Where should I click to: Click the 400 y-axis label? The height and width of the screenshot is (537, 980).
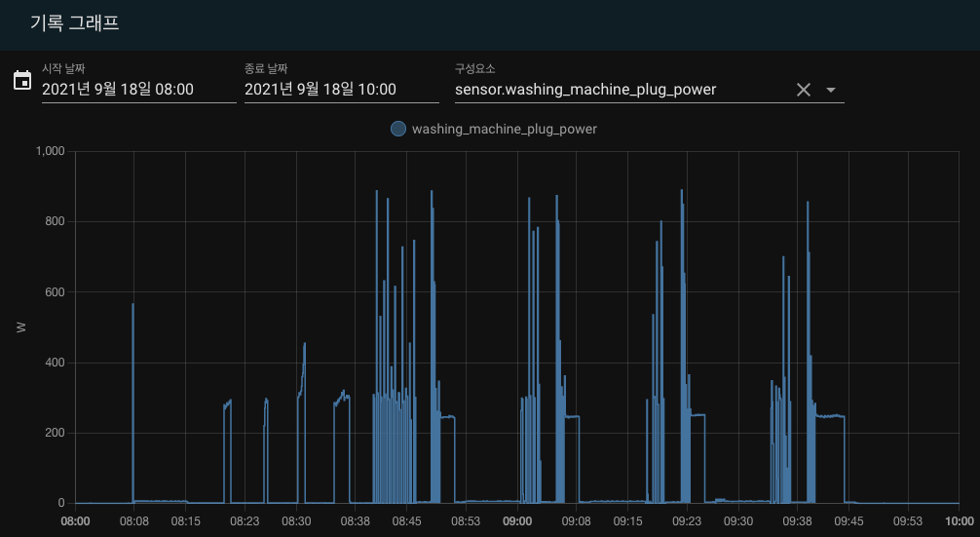pos(57,363)
